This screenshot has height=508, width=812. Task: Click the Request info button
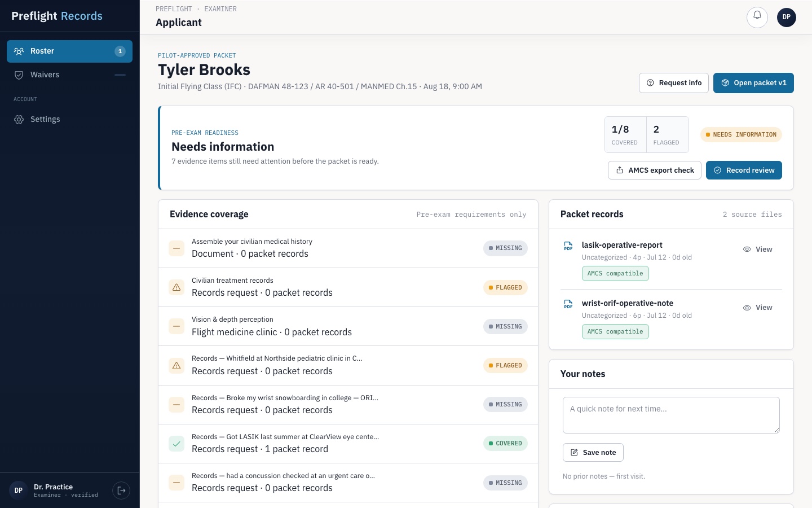pos(674,83)
